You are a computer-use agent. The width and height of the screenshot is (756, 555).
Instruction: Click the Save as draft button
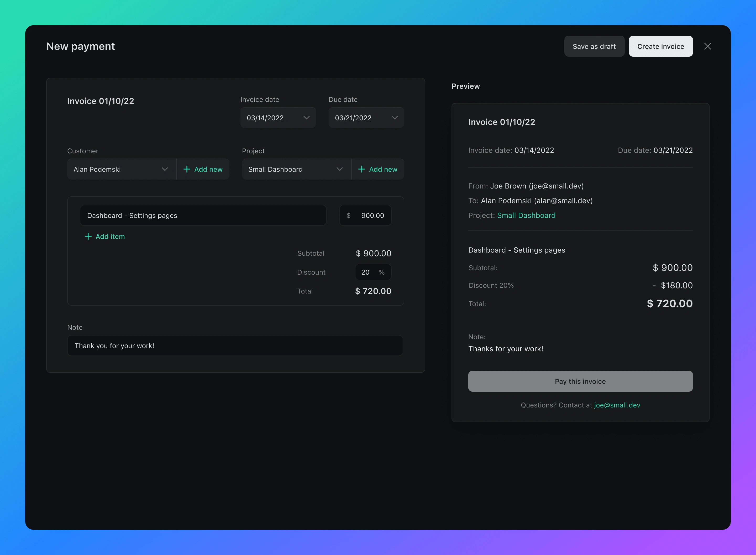[594, 46]
